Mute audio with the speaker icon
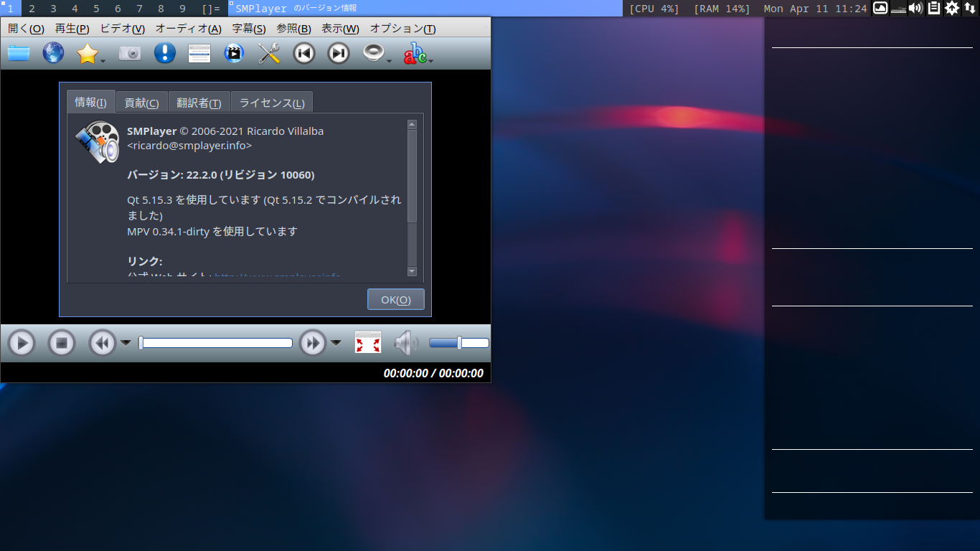The width and height of the screenshot is (980, 551). coord(406,343)
